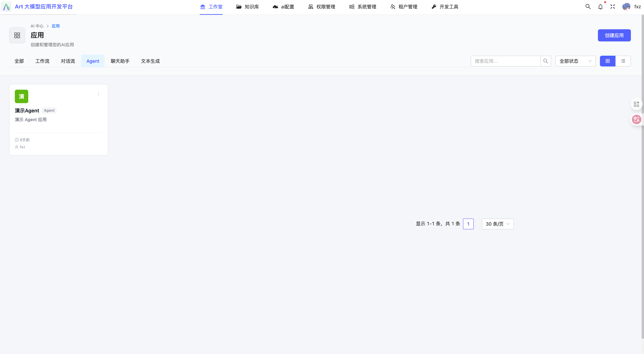
Task: Toggle fullscreen collapse icon
Action: click(613, 7)
